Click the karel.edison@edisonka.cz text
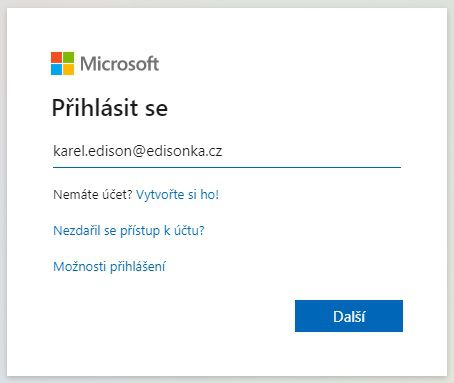The width and height of the screenshot is (454, 383). 137,151
